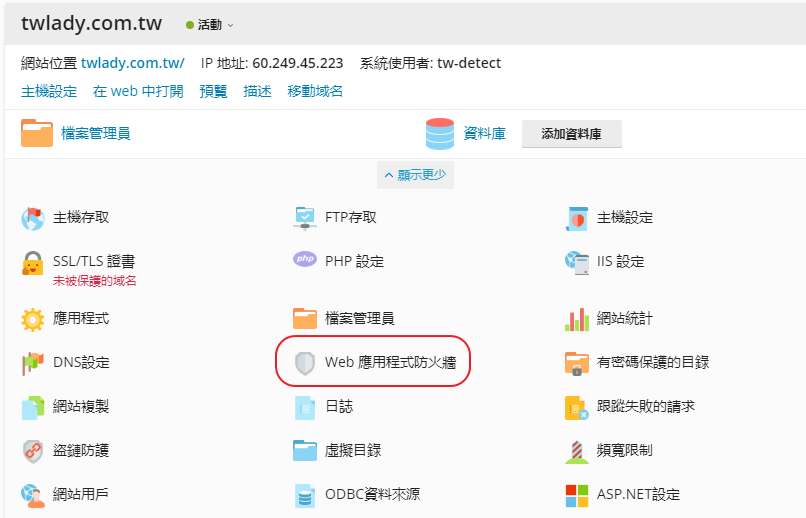
Task: Click the purple PHP icon
Action: pos(305,259)
